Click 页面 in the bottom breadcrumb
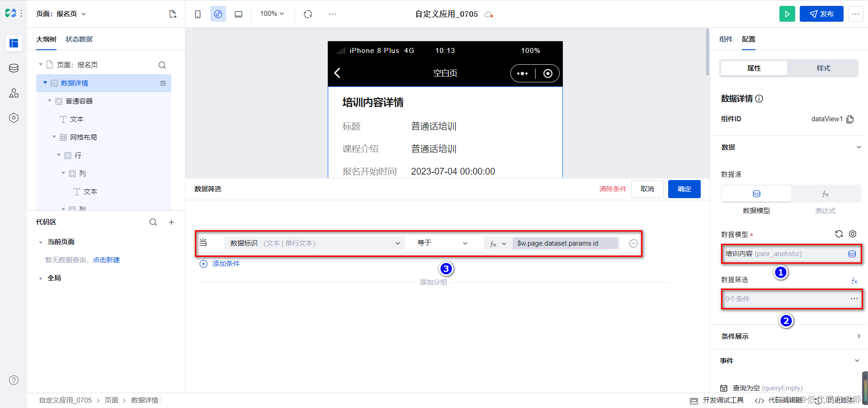This screenshot has width=868, height=408. pyautogui.click(x=112, y=400)
